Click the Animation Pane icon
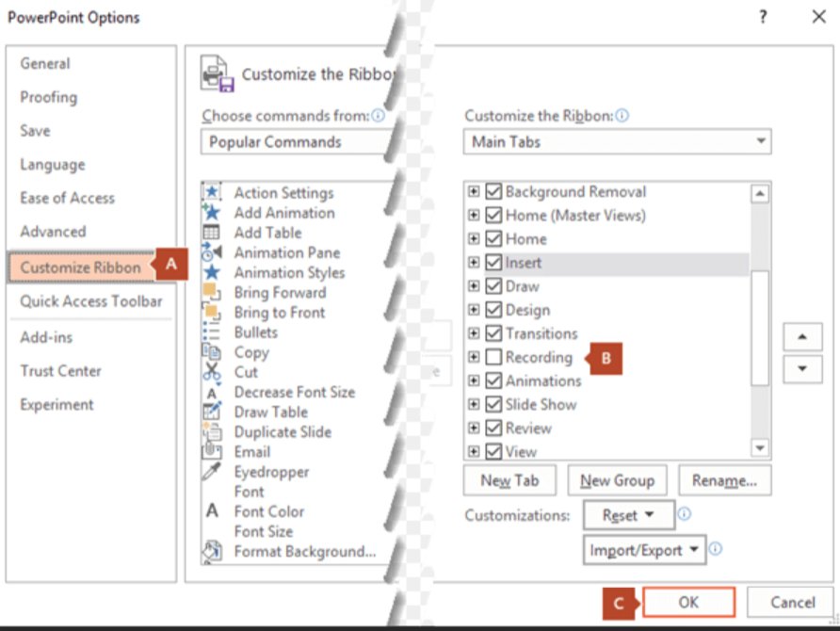840x631 pixels. [212, 251]
